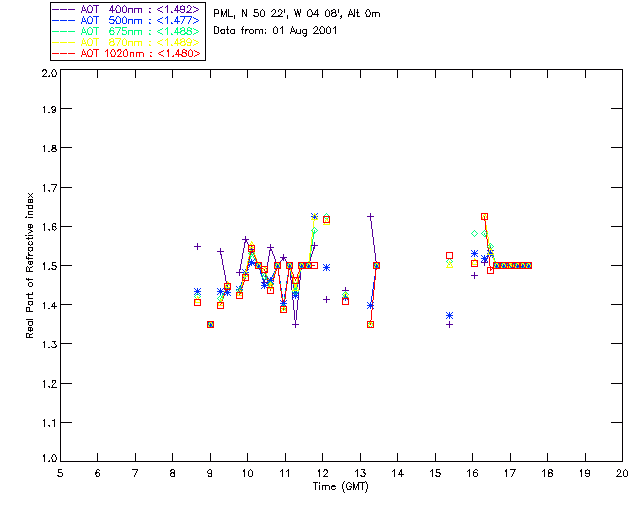Click the y-axis tick label 1.5

(49, 266)
